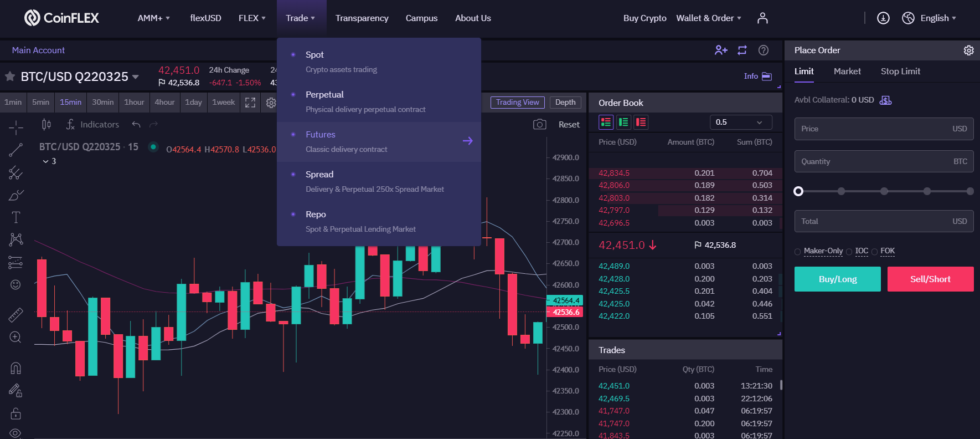The image size is (980, 439).
Task: Click the help question mark icon
Action: (763, 50)
